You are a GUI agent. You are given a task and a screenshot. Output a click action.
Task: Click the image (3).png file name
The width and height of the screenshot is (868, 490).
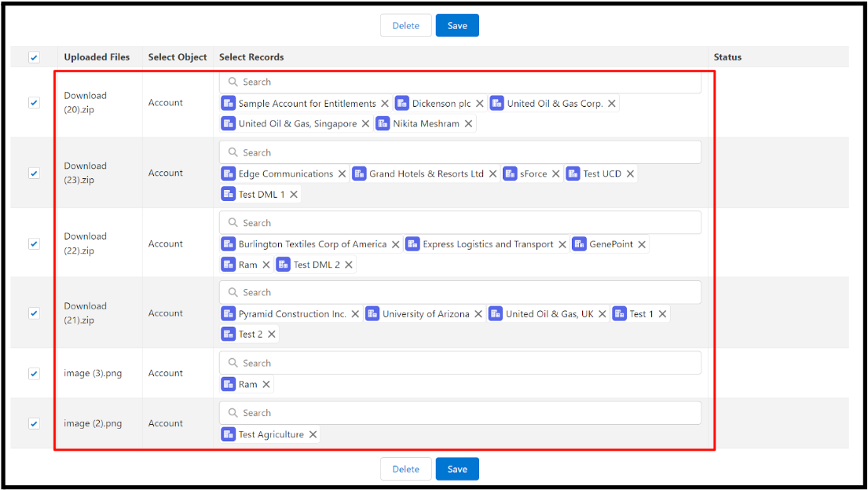[x=93, y=373]
